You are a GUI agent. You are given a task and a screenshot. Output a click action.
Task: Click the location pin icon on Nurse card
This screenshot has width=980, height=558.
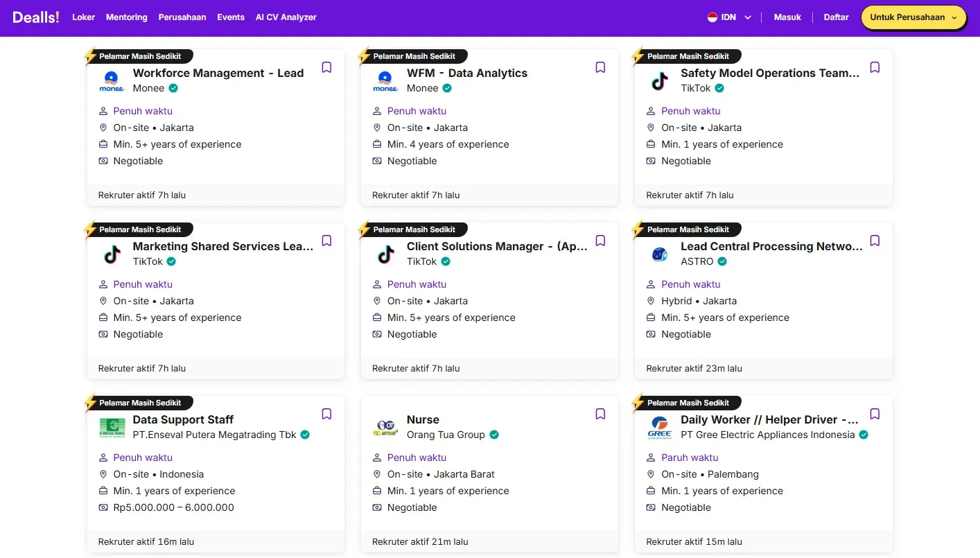click(377, 474)
